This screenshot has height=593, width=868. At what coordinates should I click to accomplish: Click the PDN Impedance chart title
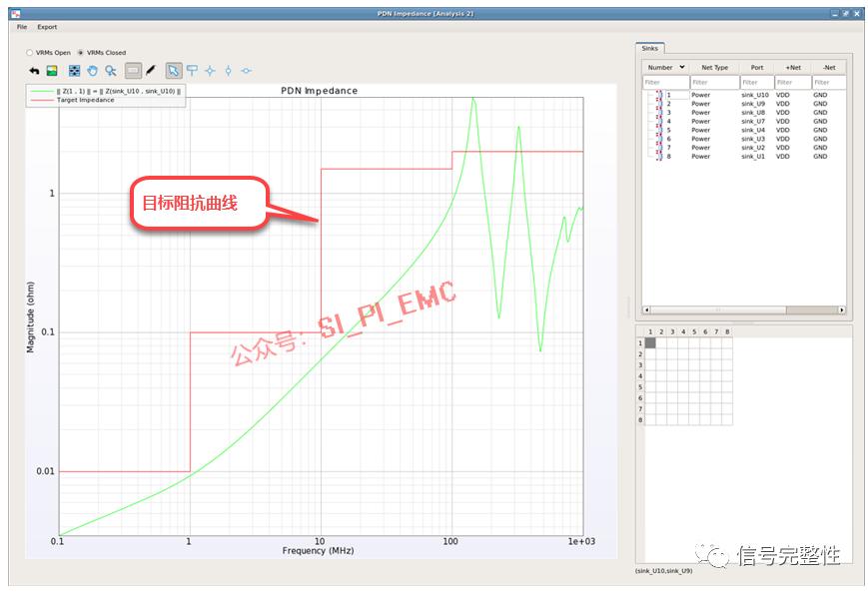coord(319,91)
